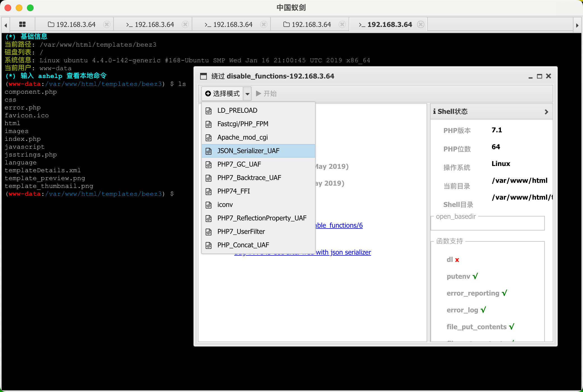
Task: Open the disable_functions/6 link
Action: [339, 225]
